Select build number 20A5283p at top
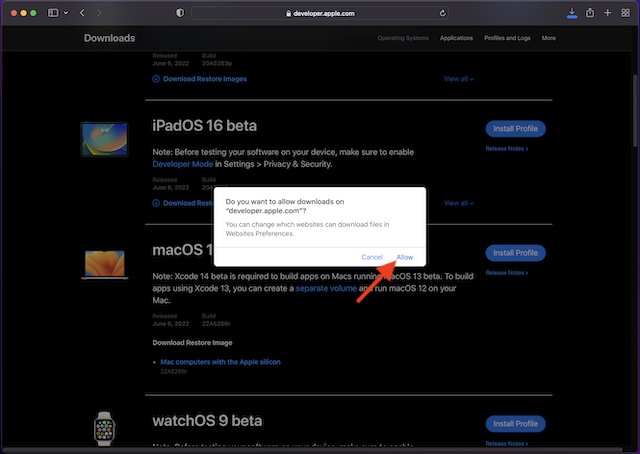This screenshot has width=640, height=454. (217, 63)
